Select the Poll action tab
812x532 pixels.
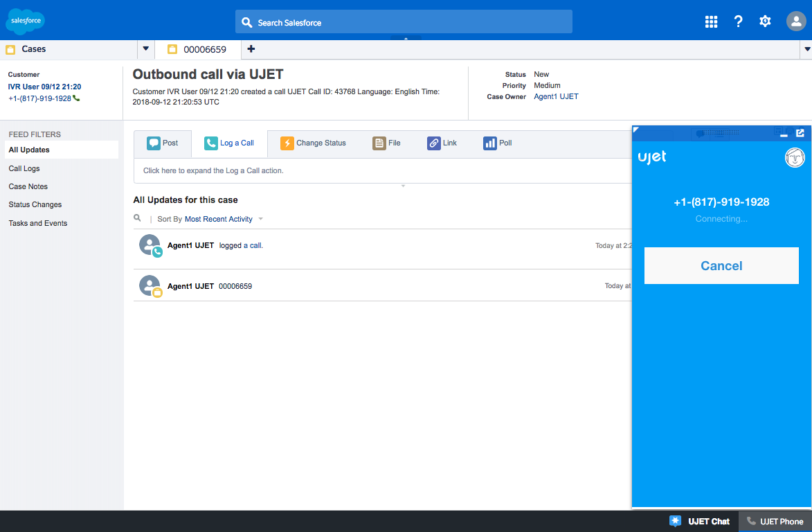pyautogui.click(x=498, y=143)
